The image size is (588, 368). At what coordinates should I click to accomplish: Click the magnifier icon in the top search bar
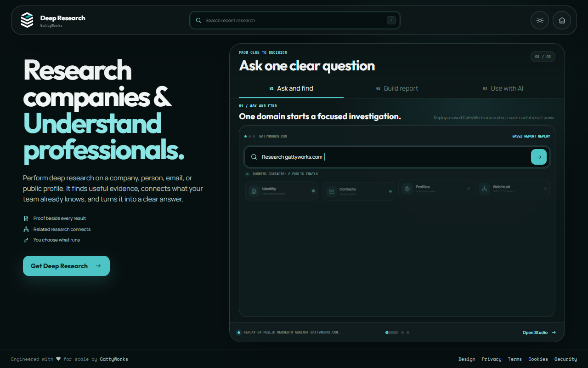198,20
